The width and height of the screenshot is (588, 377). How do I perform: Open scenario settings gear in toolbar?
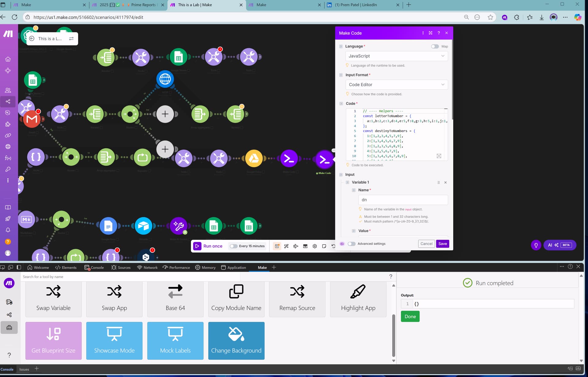pyautogui.click(x=315, y=246)
